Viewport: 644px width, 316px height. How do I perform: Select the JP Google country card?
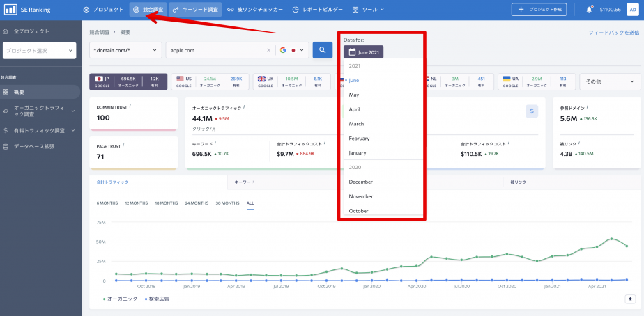tap(128, 81)
